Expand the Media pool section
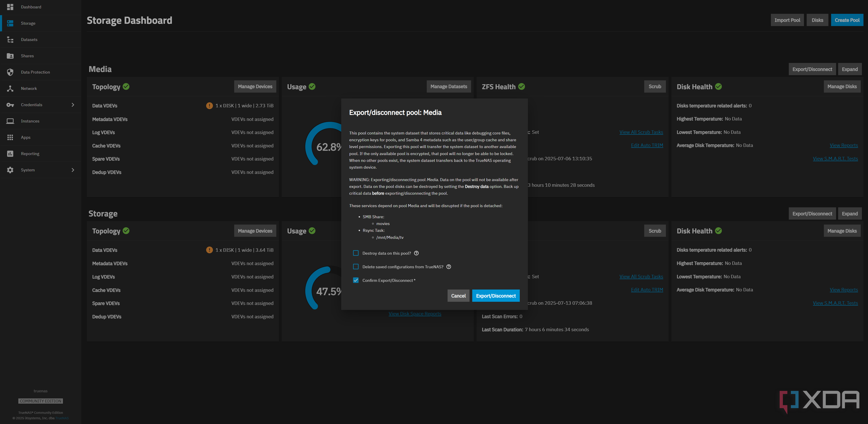Viewport: 868px width, 424px height. coord(849,69)
